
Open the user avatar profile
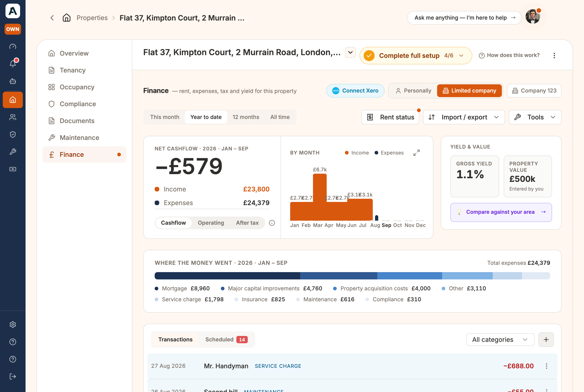click(533, 17)
